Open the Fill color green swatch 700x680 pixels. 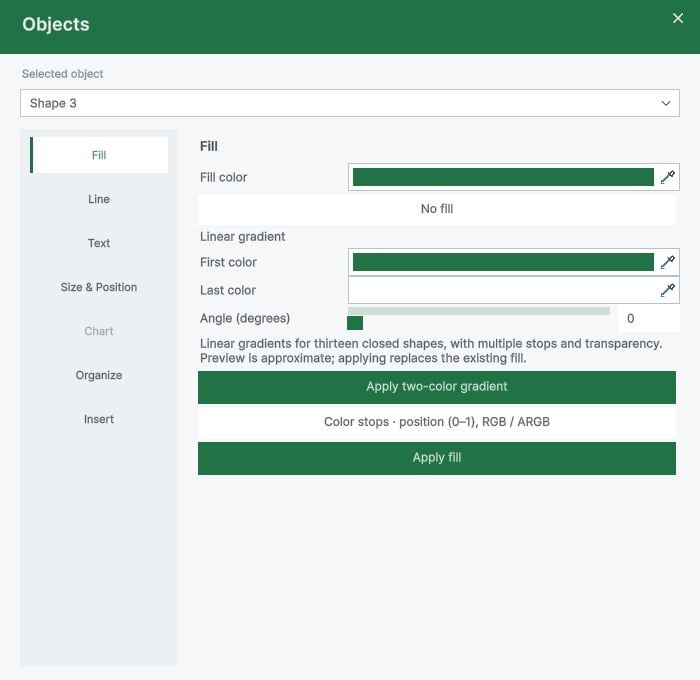point(503,177)
